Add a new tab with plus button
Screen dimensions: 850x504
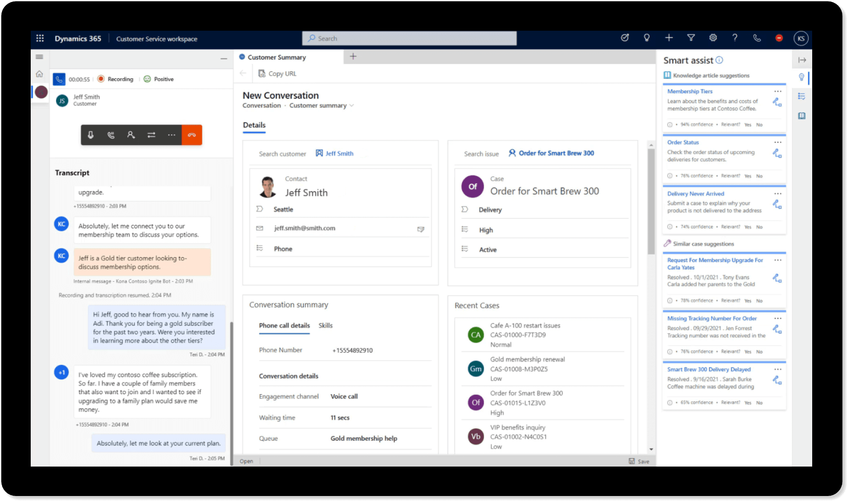click(x=353, y=56)
